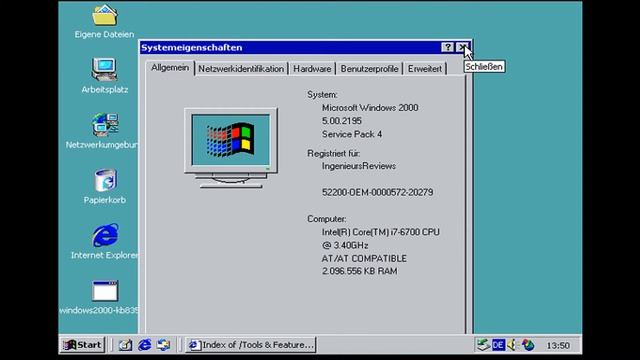Open the Benutzerprofile tab
The height and width of the screenshot is (360, 640).
[x=369, y=69]
